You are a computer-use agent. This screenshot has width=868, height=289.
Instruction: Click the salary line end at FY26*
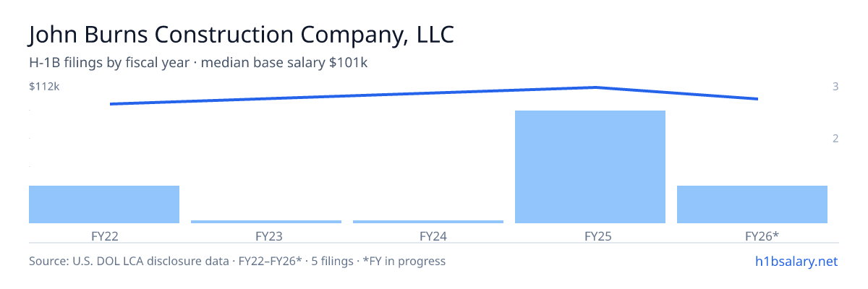point(757,99)
